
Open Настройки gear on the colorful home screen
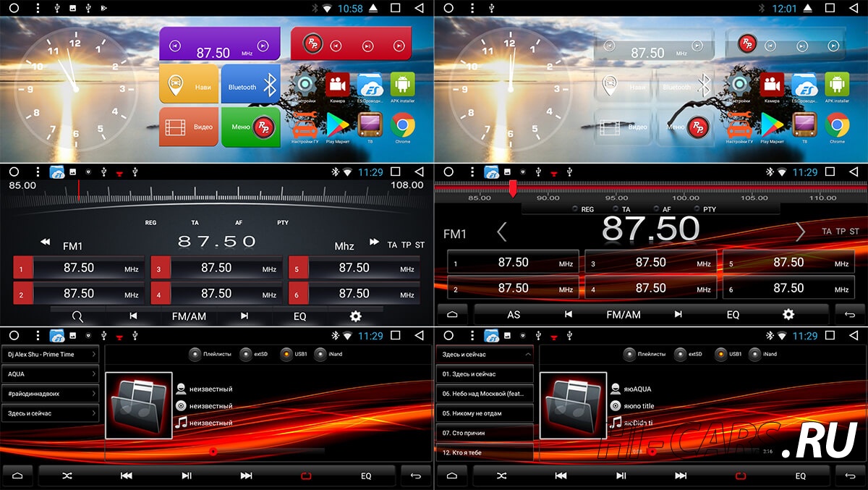[x=305, y=86]
